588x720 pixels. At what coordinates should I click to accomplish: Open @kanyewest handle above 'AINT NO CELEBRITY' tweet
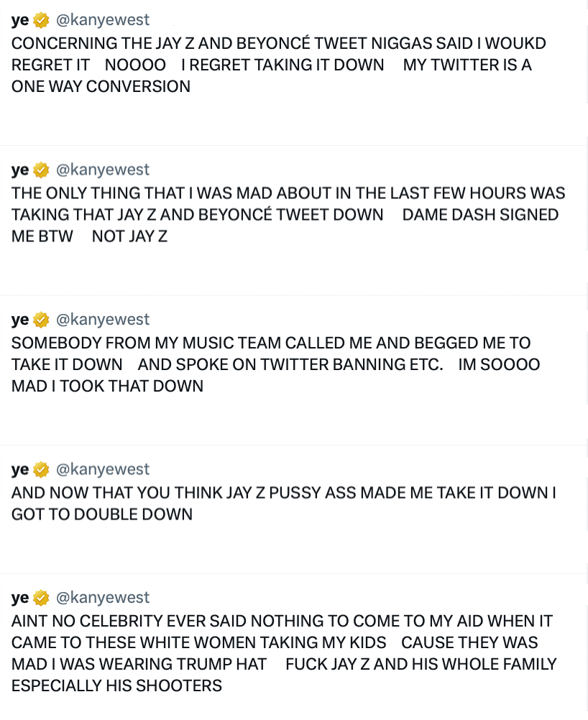pos(103,598)
